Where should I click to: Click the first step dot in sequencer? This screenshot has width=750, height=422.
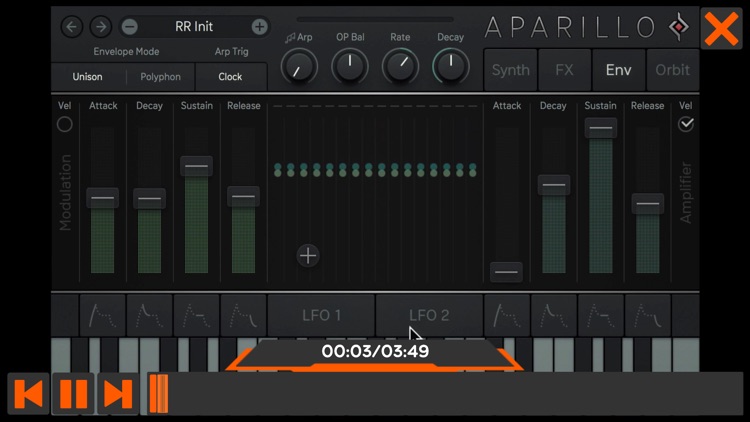point(278,170)
